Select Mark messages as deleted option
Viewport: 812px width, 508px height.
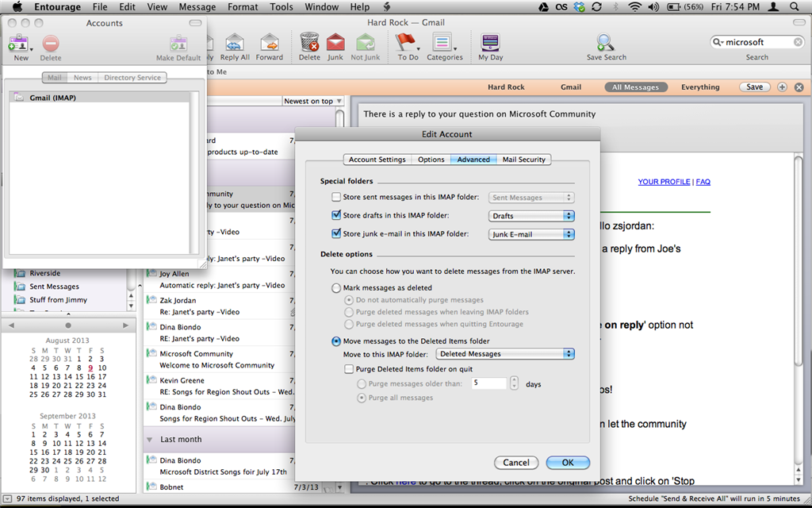336,287
